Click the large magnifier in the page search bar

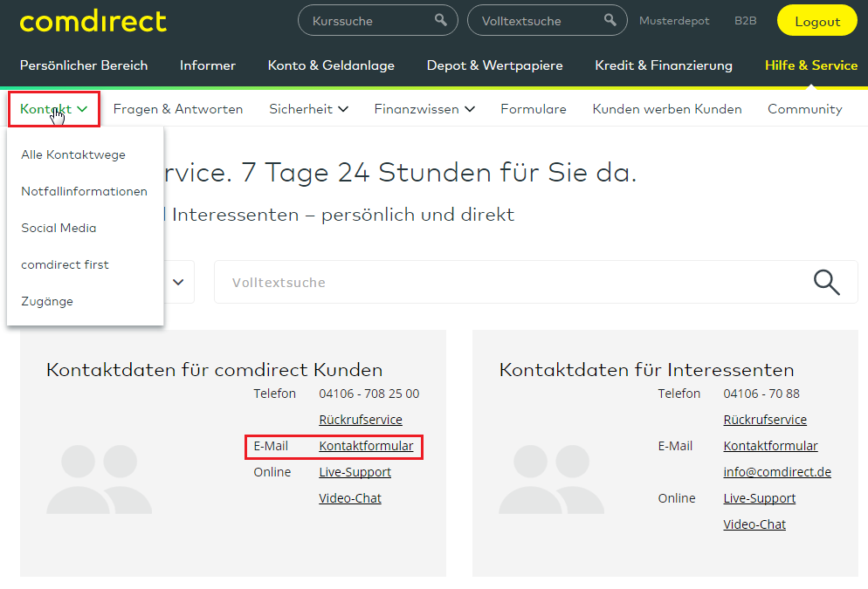(x=825, y=281)
